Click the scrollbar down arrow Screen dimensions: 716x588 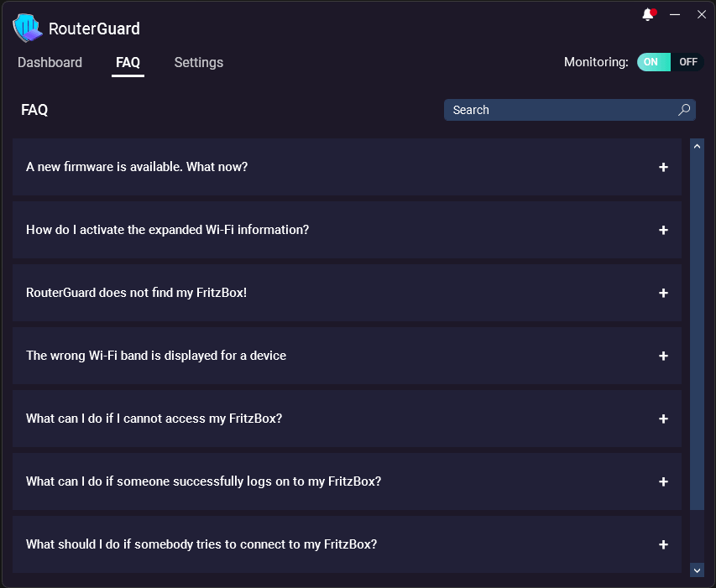tap(696, 570)
